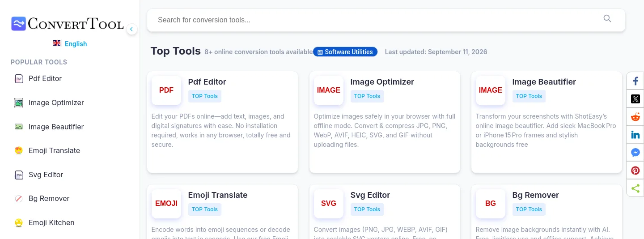The height and width of the screenshot is (239, 644).
Task: Click the PDF tile icon on Pdf Editor card
Action: 166,90
